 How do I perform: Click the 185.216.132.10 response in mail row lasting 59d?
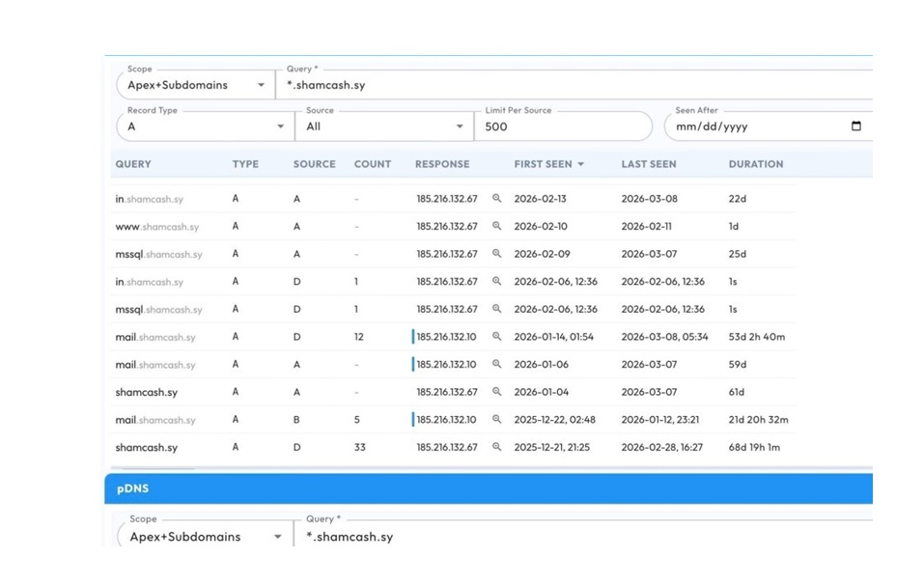click(446, 365)
